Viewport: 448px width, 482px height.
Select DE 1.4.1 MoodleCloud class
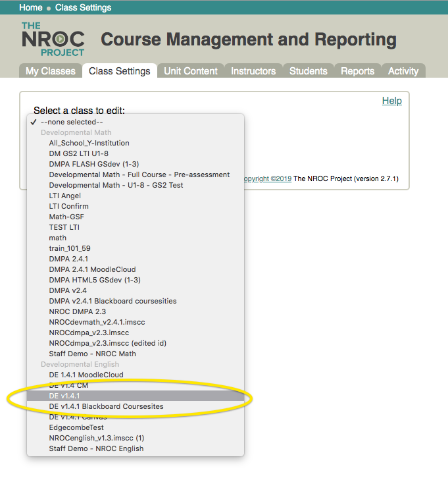coord(136,375)
